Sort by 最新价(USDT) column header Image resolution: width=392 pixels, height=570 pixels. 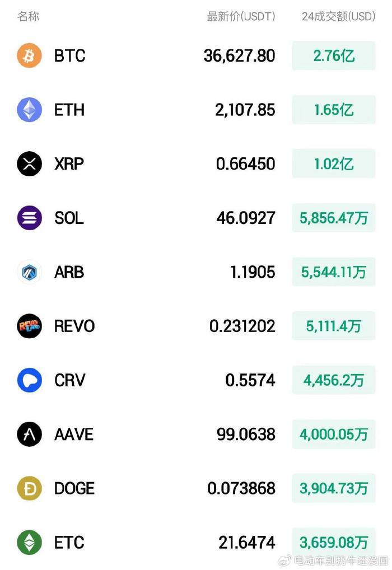tap(241, 16)
